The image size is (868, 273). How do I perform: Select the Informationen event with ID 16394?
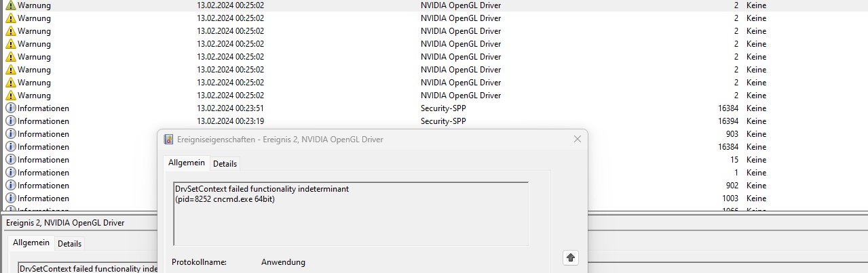[434, 121]
